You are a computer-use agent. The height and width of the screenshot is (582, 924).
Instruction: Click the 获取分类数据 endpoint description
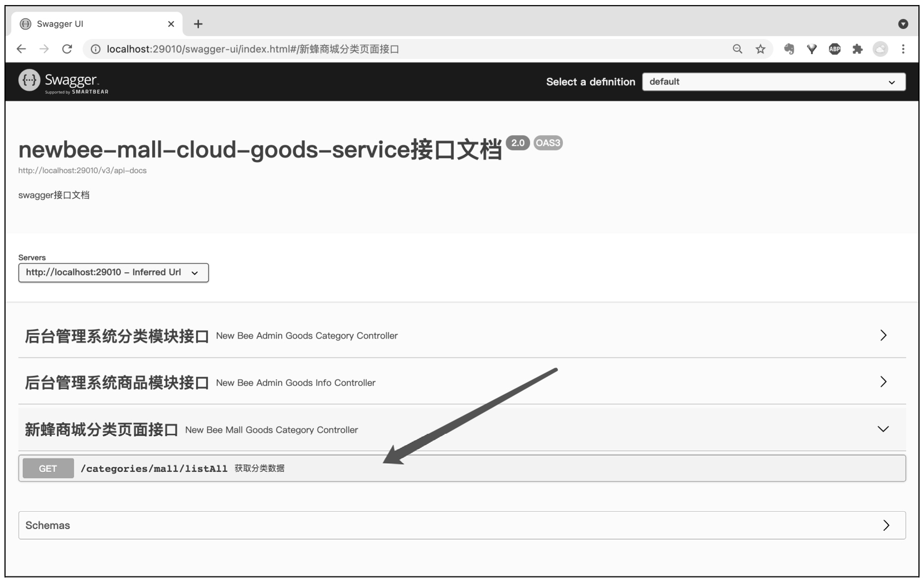coord(260,468)
